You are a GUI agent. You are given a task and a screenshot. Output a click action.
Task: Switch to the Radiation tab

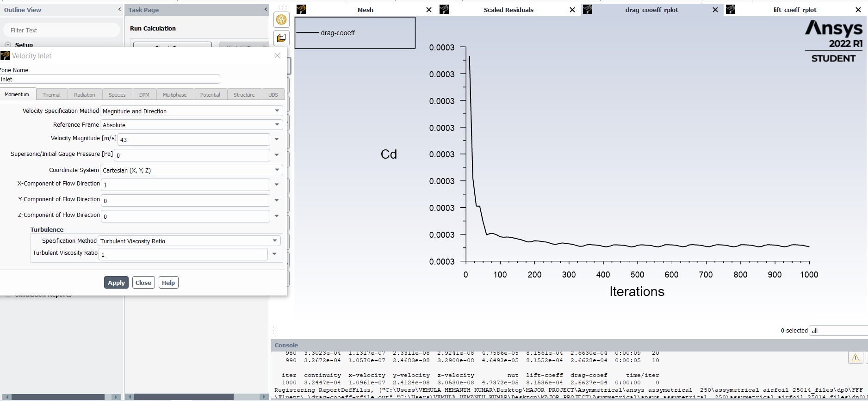(x=84, y=94)
